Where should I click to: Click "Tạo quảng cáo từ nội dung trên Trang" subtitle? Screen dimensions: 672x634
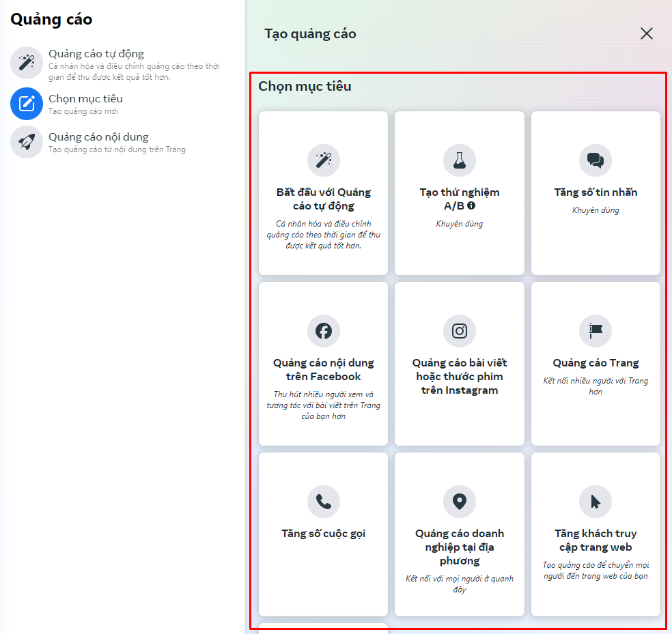[117, 149]
